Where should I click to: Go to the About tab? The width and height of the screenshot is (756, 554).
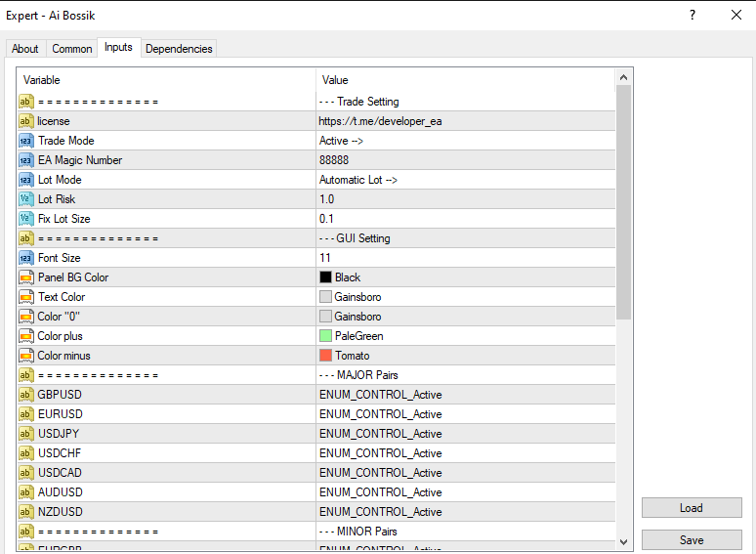coord(25,49)
